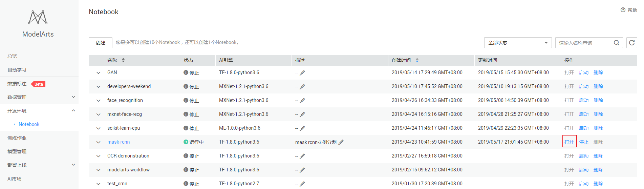Open the running mask-rcnn notebook
Image resolution: width=644 pixels, height=189 pixels.
[569, 142]
